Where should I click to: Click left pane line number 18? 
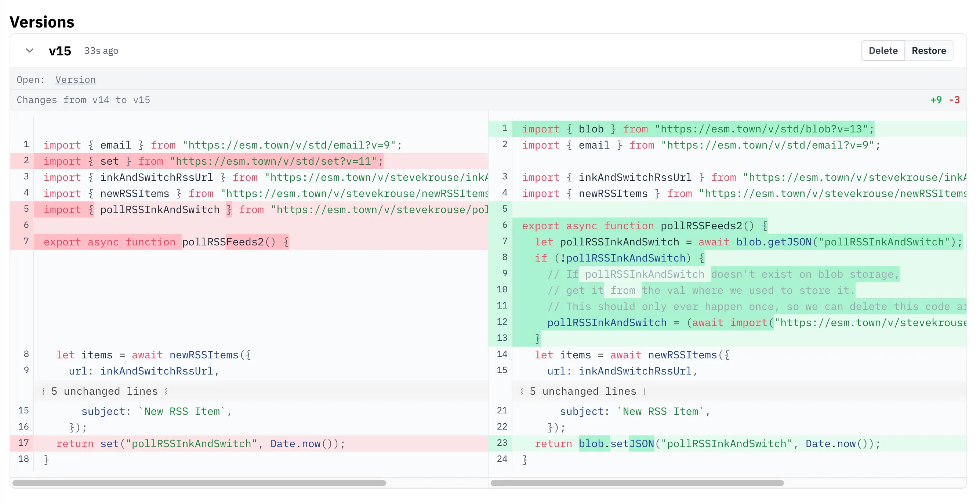23,459
